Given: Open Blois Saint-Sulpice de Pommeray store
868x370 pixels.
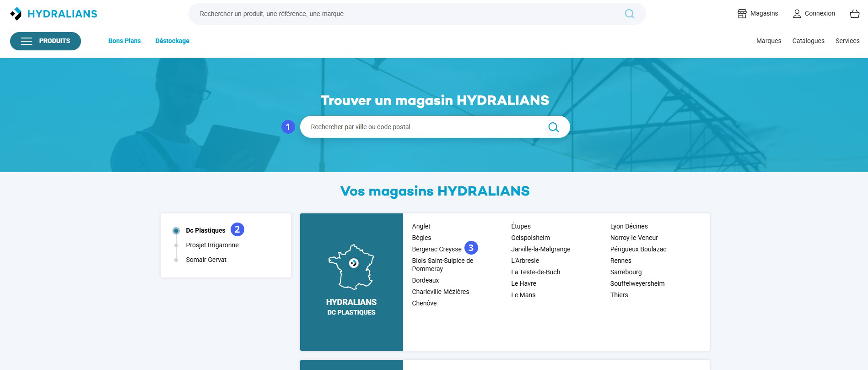Looking at the screenshot, I should [x=442, y=265].
